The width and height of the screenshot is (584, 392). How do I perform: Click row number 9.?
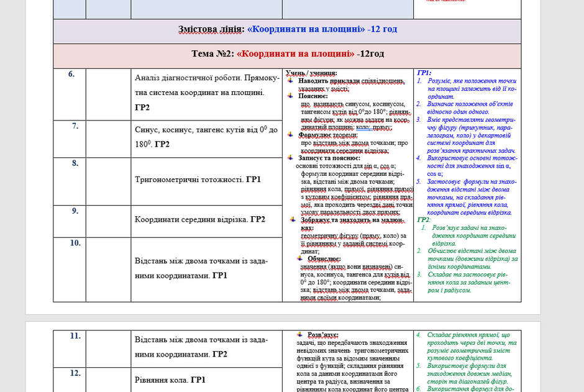[x=75, y=211]
